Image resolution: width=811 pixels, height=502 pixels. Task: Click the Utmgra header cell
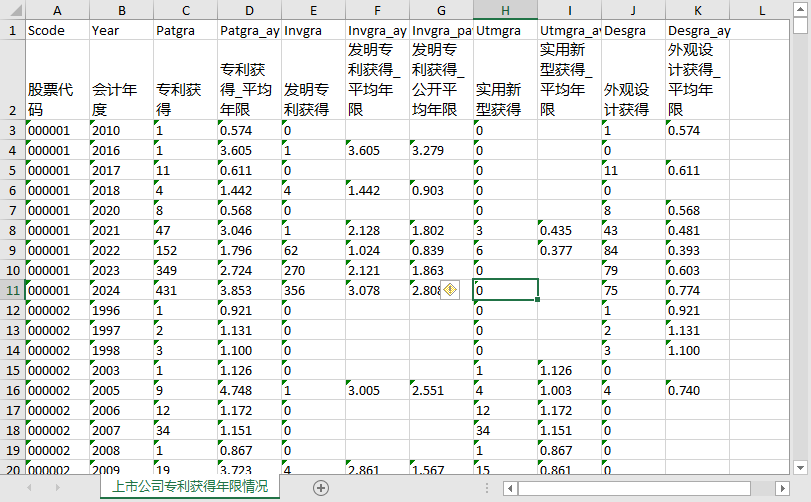(x=505, y=31)
